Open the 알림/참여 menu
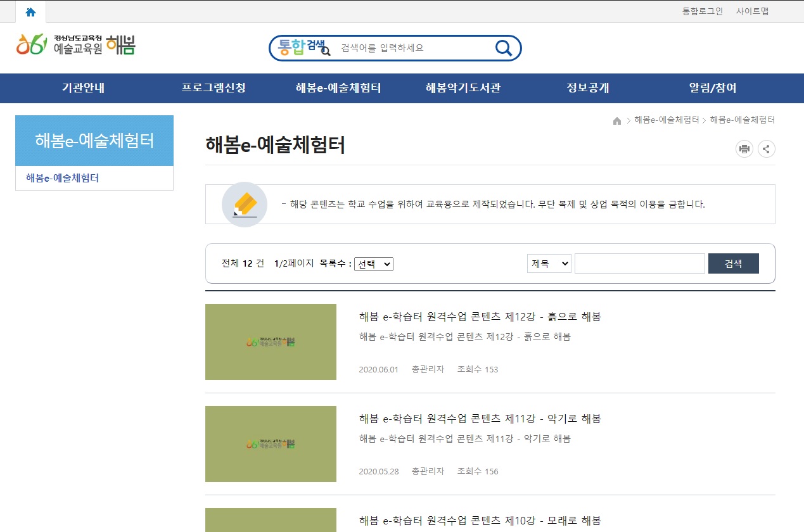 click(713, 88)
